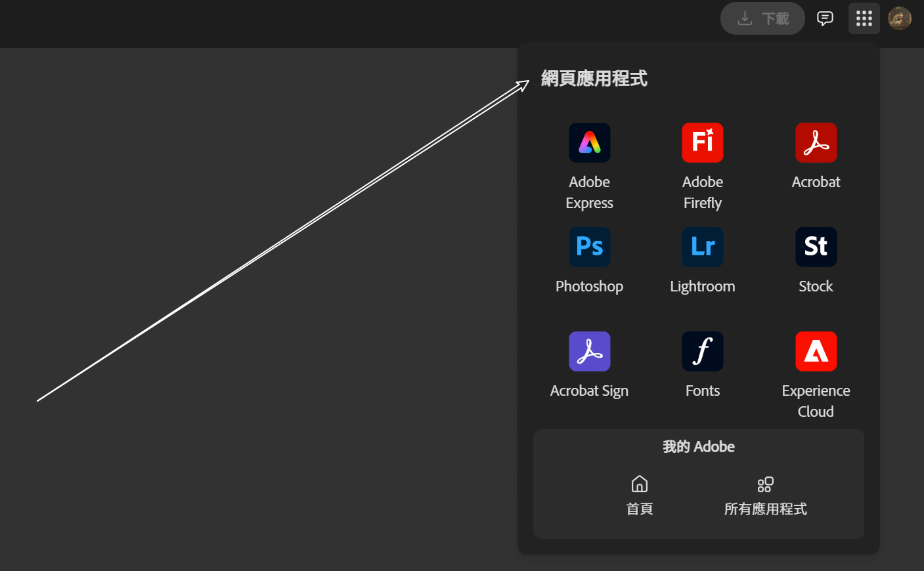Open Adobe Express from the app icon
924x571 pixels.
(x=589, y=142)
